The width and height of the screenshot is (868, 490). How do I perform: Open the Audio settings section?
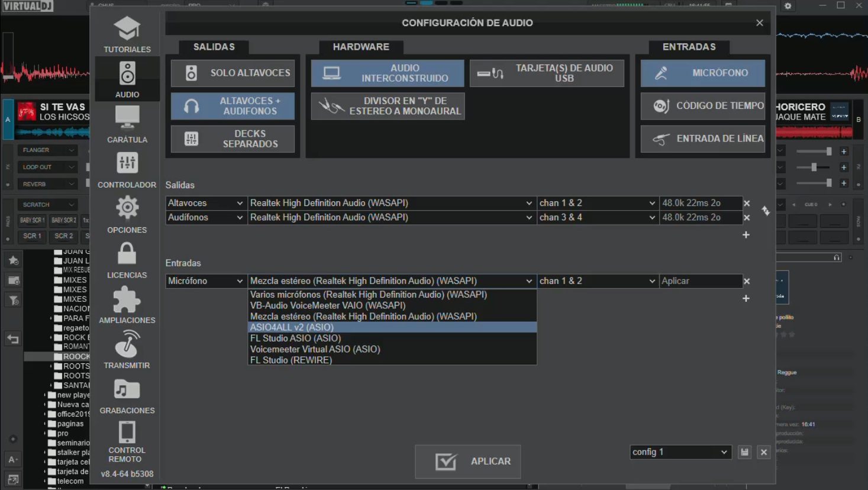tap(127, 79)
